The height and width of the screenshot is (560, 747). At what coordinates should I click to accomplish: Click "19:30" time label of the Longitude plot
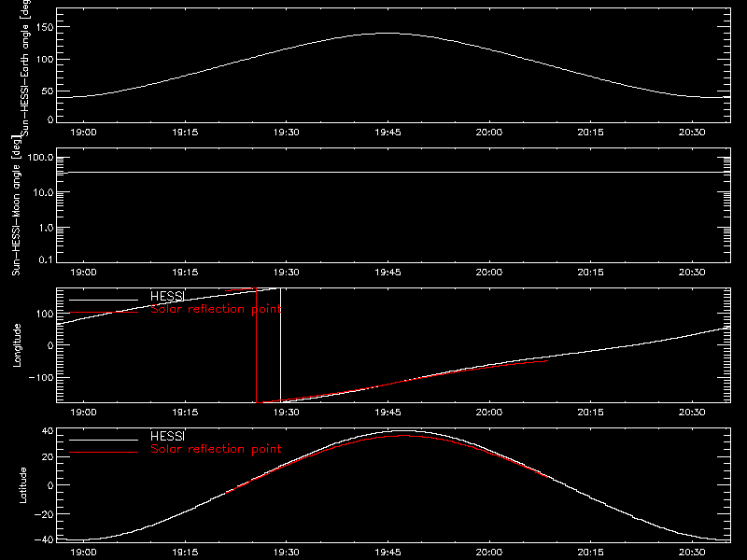pyautogui.click(x=287, y=412)
